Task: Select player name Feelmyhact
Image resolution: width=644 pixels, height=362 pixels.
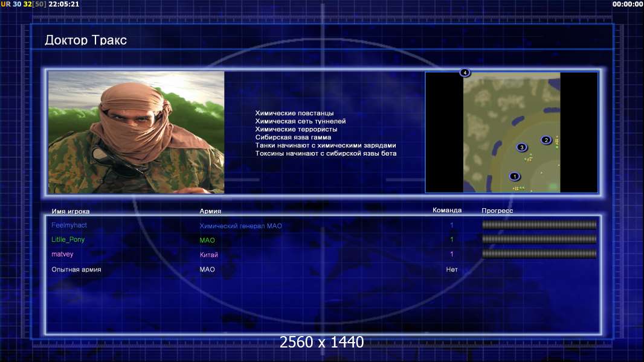Action: click(x=69, y=225)
